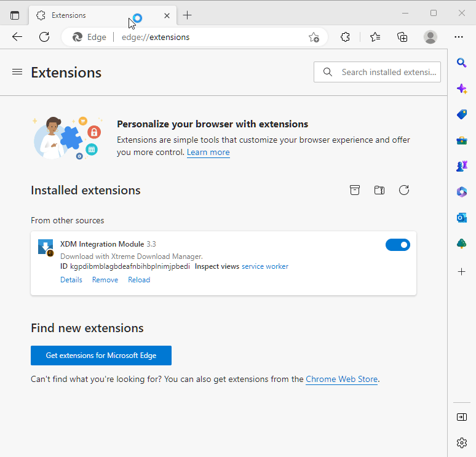Open sidebar Shopping tag icon
Screen dimensions: 476x457
click(462, 114)
